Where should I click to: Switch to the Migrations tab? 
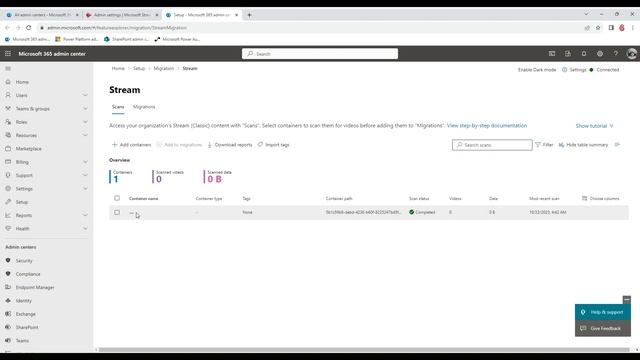click(x=144, y=107)
